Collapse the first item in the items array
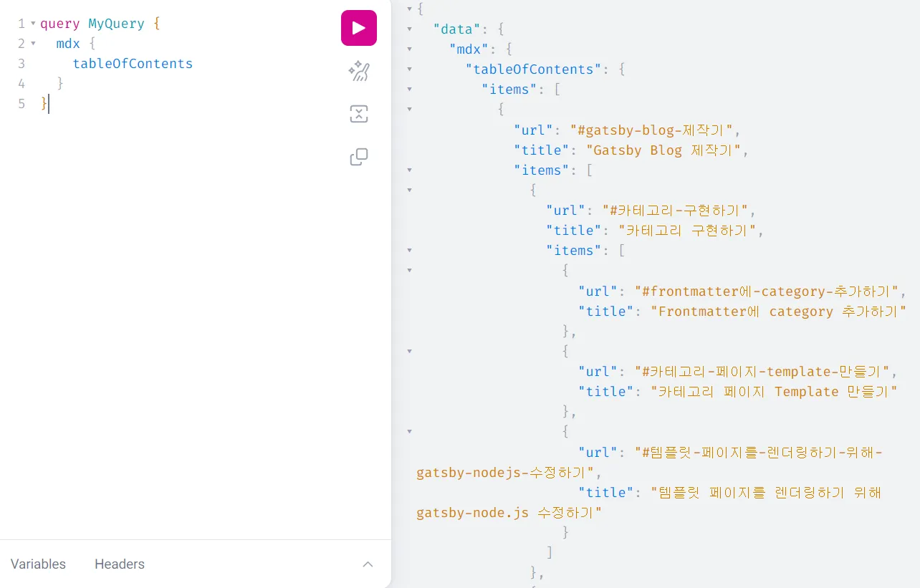The image size is (920, 588). (409, 109)
